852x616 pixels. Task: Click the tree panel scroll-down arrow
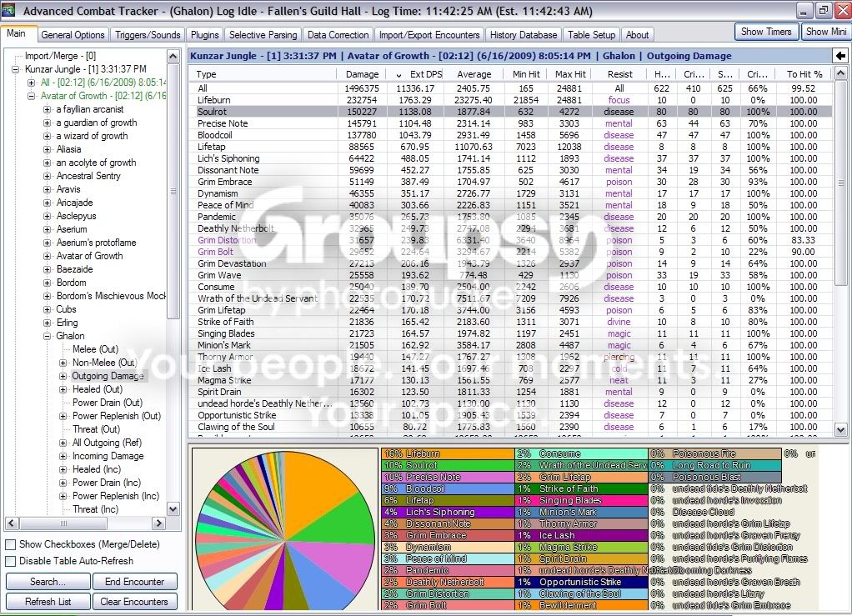(x=173, y=509)
